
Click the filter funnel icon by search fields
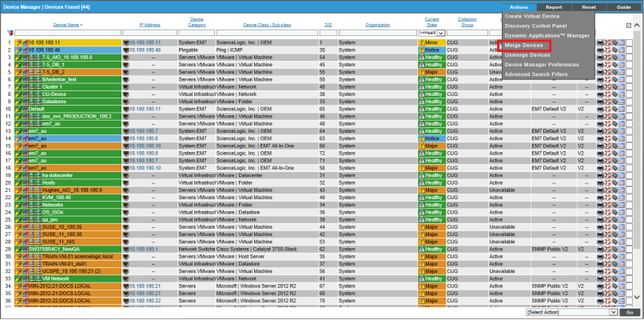click(x=10, y=33)
